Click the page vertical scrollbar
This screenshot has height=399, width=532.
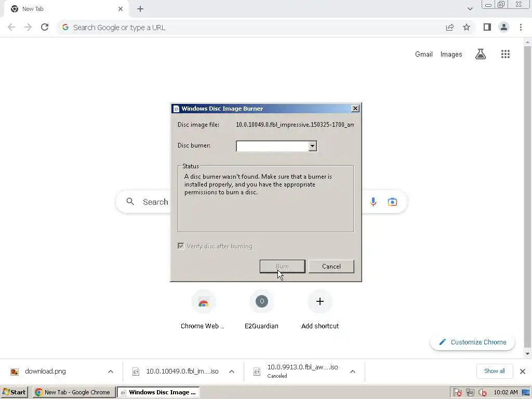tap(527, 197)
